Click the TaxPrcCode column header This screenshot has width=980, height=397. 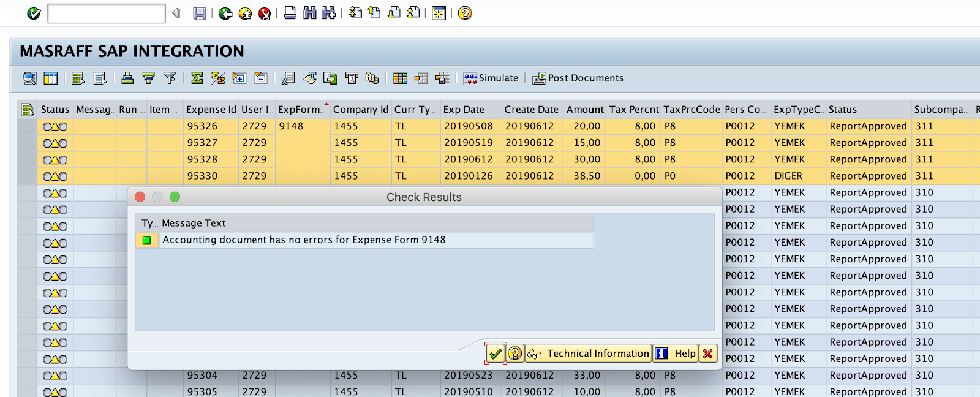tap(692, 110)
